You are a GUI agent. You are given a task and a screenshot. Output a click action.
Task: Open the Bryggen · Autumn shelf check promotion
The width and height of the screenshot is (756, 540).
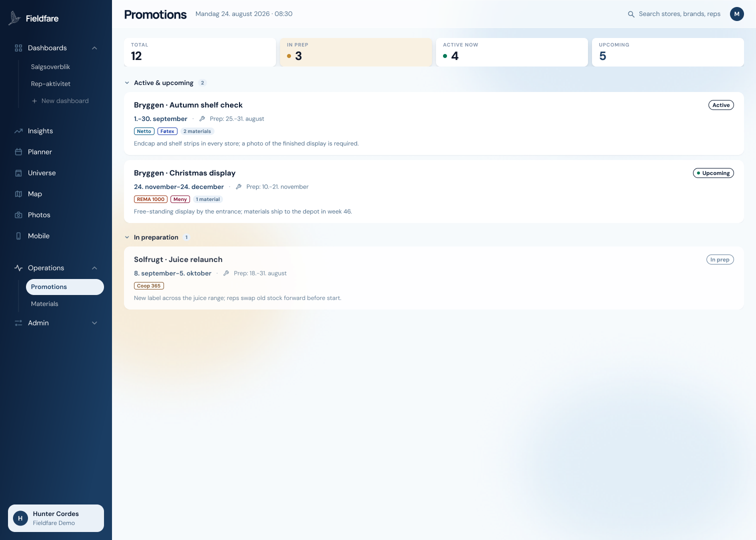pos(434,123)
